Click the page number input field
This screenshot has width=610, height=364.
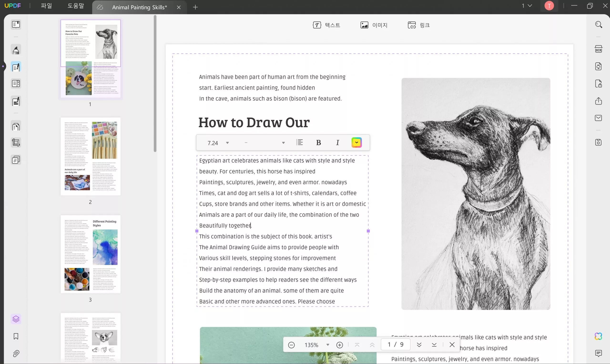pyautogui.click(x=396, y=345)
